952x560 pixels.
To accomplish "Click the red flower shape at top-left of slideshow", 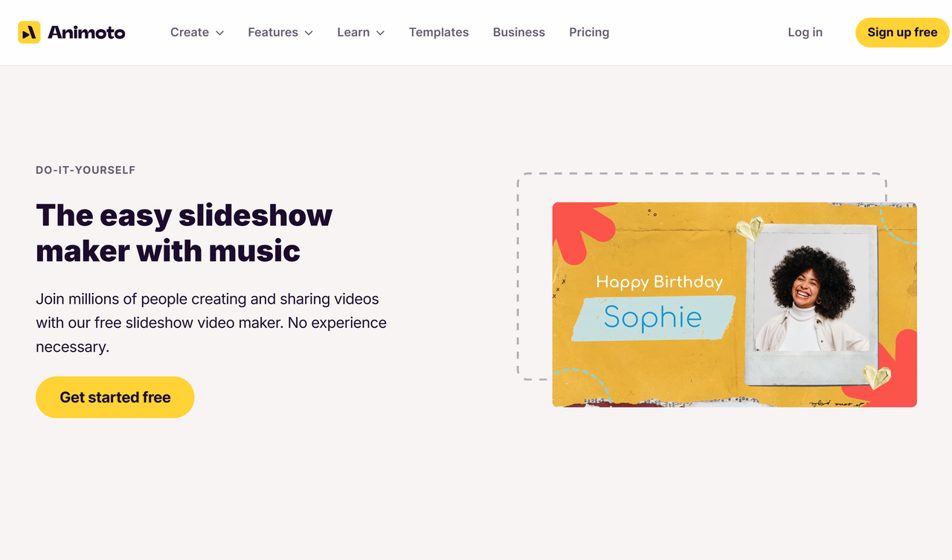I will click(x=581, y=231).
